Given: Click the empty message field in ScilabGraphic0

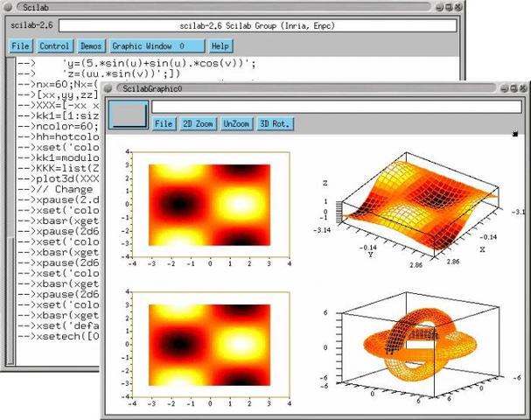Looking at the screenshot, I should click(x=337, y=107).
